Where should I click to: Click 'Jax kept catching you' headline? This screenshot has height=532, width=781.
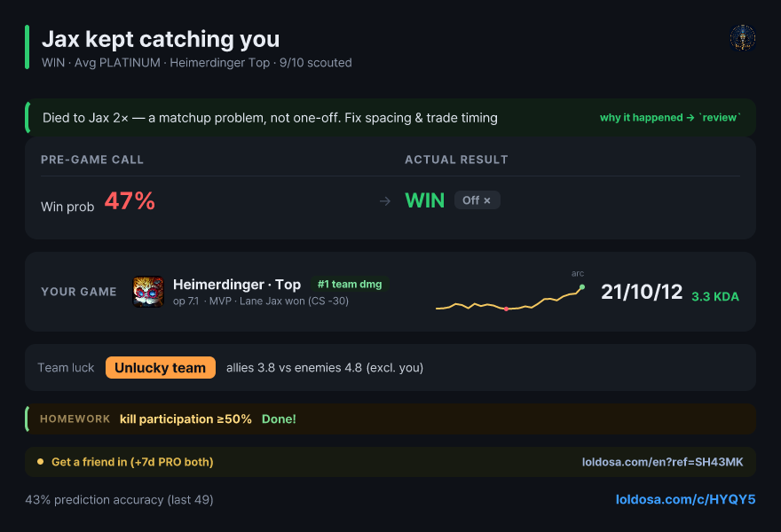pyautogui.click(x=161, y=39)
